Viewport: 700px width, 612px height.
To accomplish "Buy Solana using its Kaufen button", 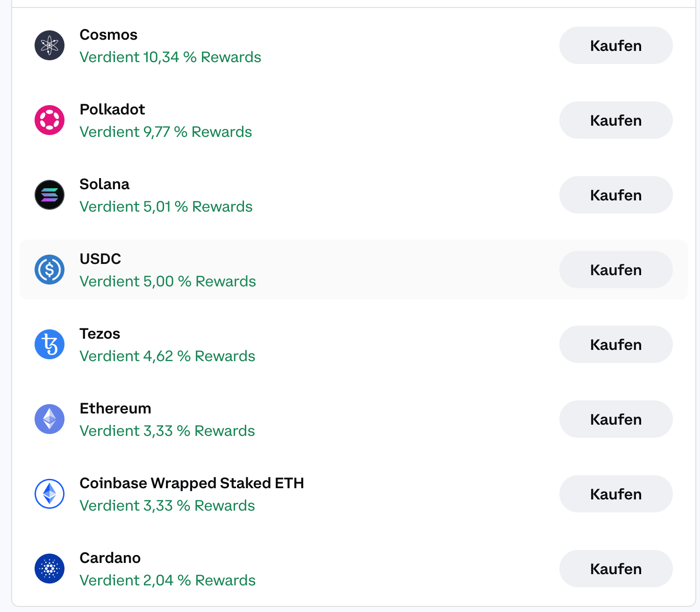I will tap(615, 195).
